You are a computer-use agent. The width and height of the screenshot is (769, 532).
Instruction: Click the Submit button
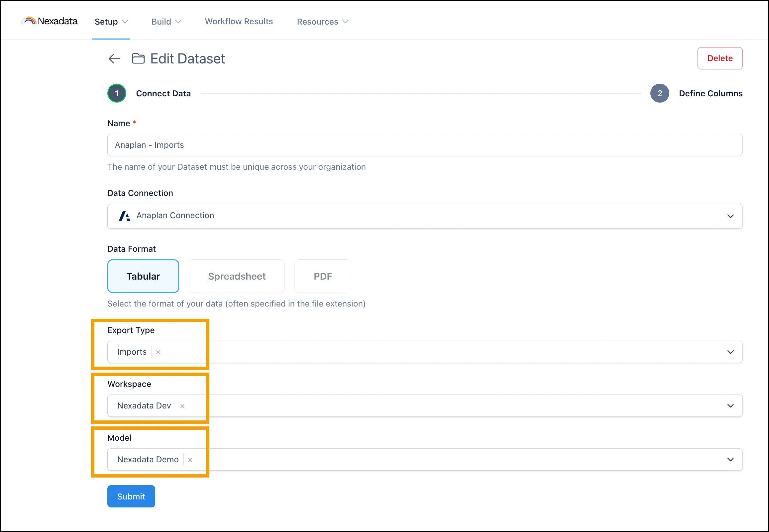tap(131, 496)
